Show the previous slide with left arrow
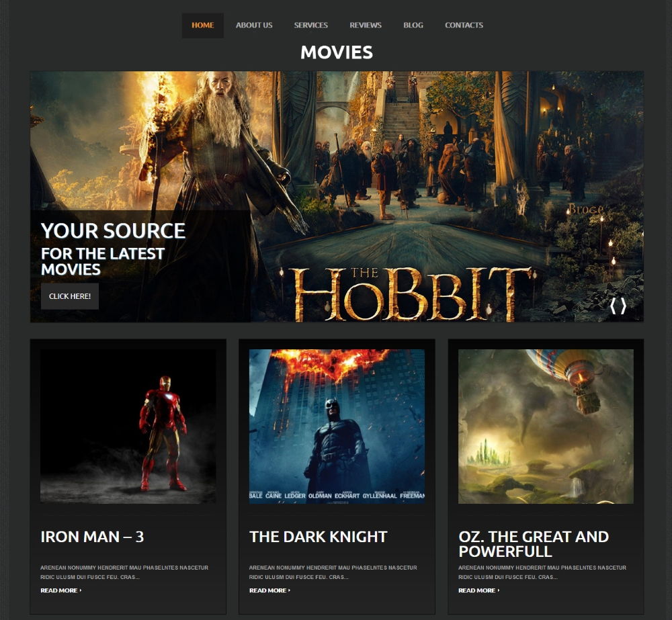 (614, 306)
